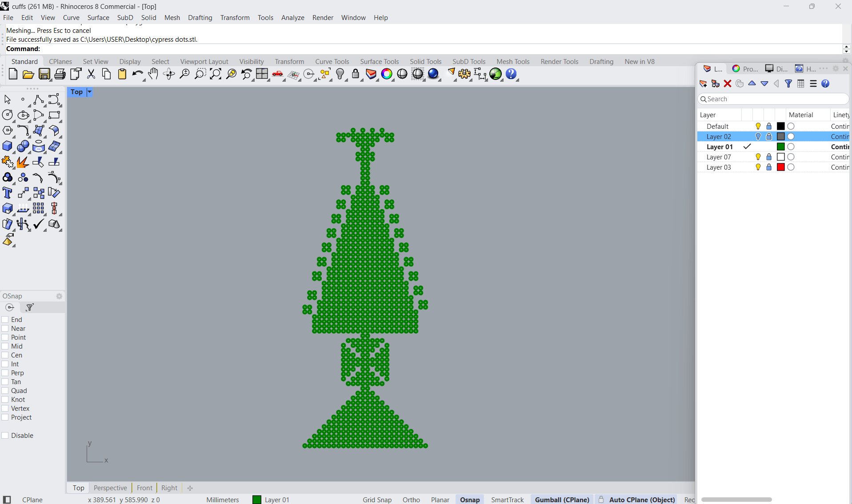Click the Print icon
This screenshot has height=504, width=852.
(60, 74)
